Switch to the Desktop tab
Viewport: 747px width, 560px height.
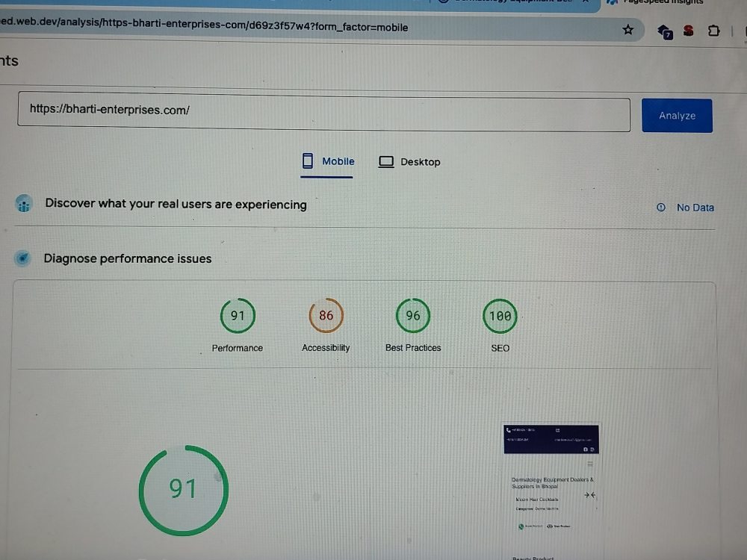(409, 162)
